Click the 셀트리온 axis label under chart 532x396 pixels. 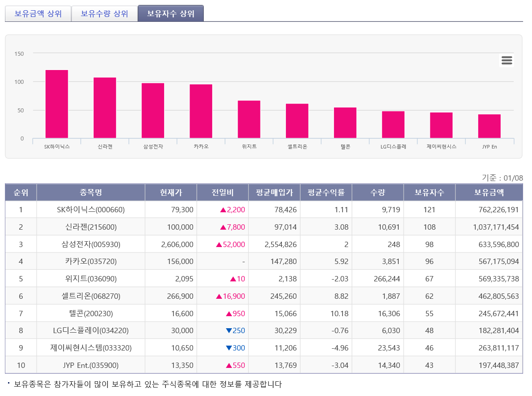coord(297,147)
